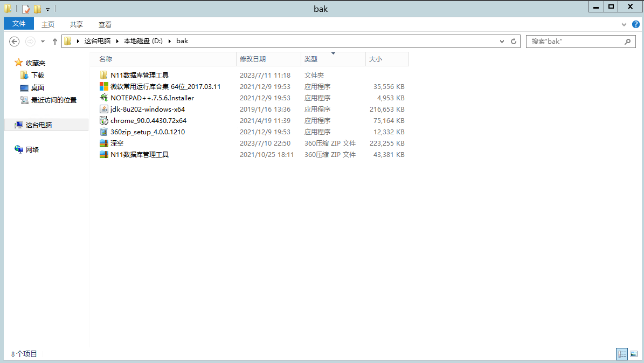Open the N11数据库管理工具 folder icon
644x363 pixels.
pos(104,76)
